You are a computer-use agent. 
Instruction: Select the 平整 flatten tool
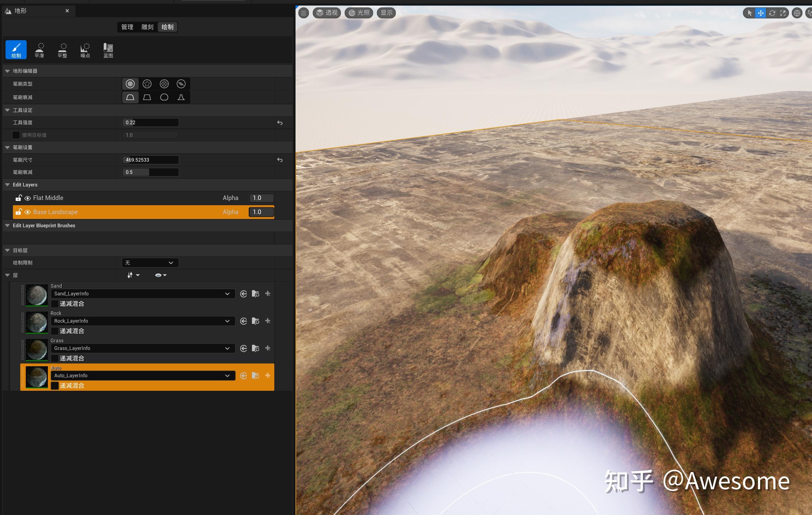click(62, 50)
